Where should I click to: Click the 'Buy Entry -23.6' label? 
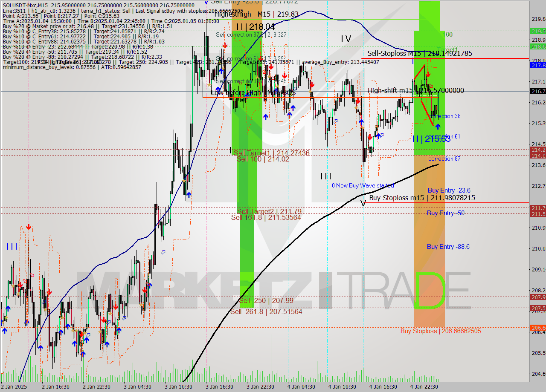449,190
